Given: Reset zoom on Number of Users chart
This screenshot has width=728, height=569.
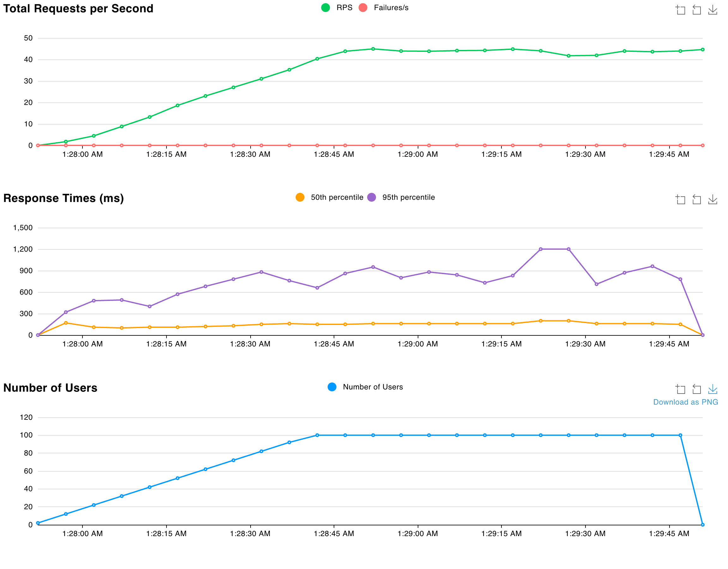Looking at the screenshot, I should tap(696, 389).
